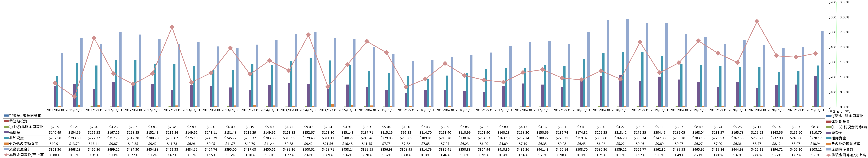868x158 pixels.
Task: Click the $92.88 receivables cell for 2015/12/31
Action: click(x=406, y=132)
